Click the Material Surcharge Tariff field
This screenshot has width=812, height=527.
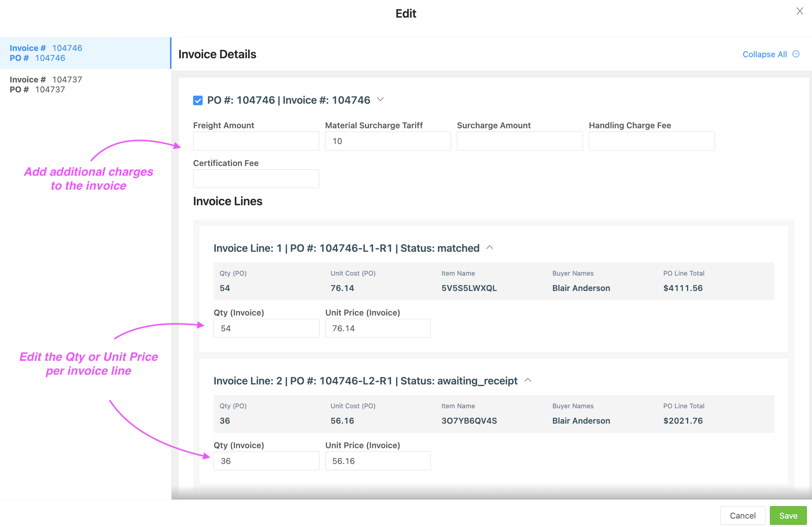[x=388, y=141]
